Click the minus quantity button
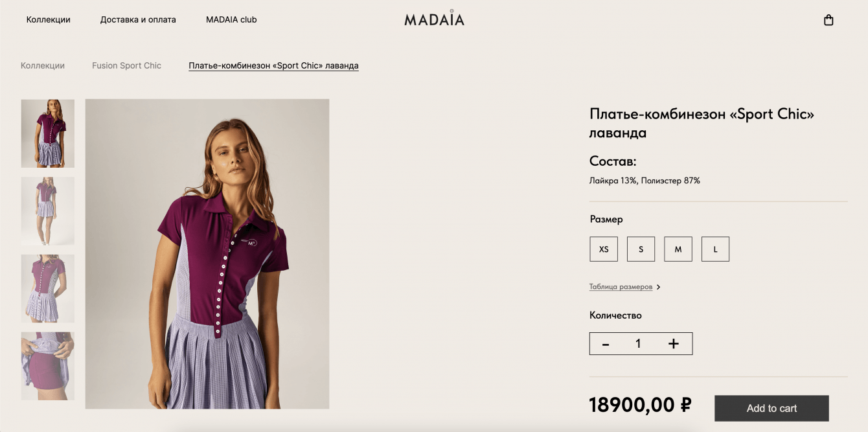The width and height of the screenshot is (868, 432). click(606, 344)
